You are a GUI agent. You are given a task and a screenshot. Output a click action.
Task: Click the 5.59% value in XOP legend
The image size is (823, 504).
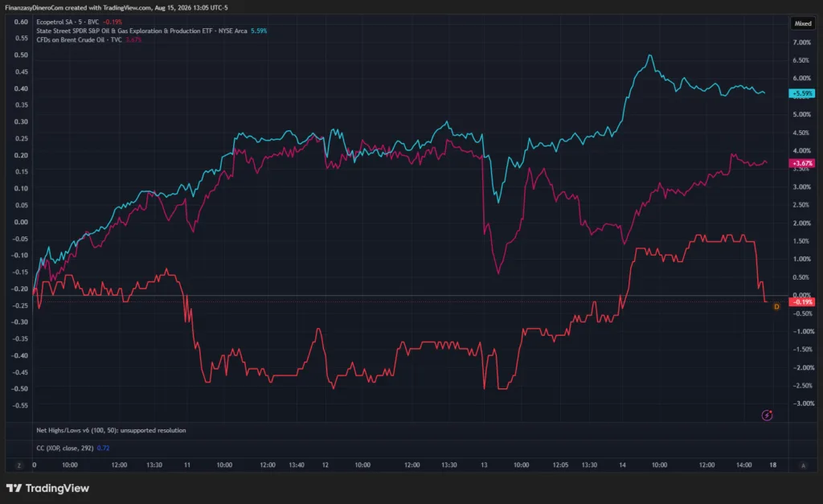259,31
